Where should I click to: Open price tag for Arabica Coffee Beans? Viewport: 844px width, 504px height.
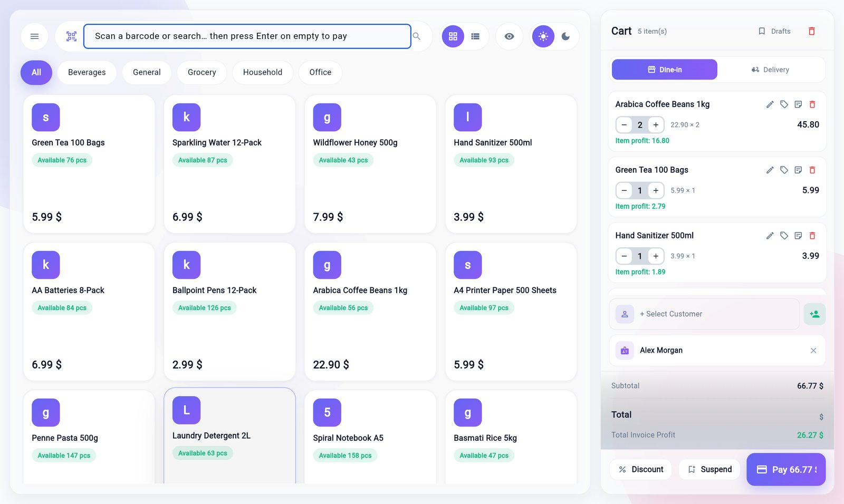click(x=784, y=104)
